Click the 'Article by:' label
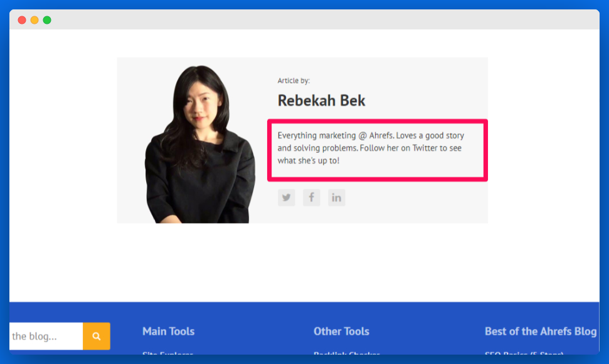Viewport: 609px width, 364px height. click(x=294, y=81)
